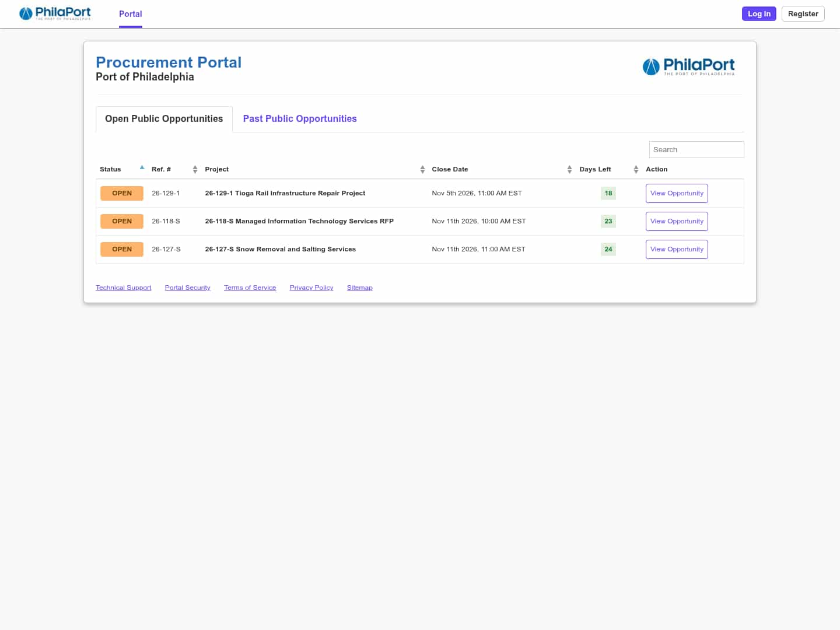Image resolution: width=840 pixels, height=630 pixels.
Task: Sort by Close Date column arrows
Action: click(x=569, y=169)
